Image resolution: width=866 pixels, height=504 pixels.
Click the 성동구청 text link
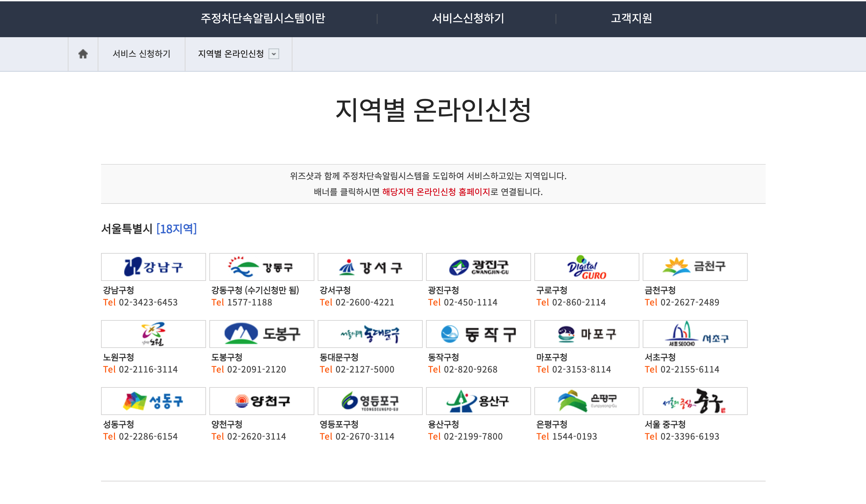point(119,424)
